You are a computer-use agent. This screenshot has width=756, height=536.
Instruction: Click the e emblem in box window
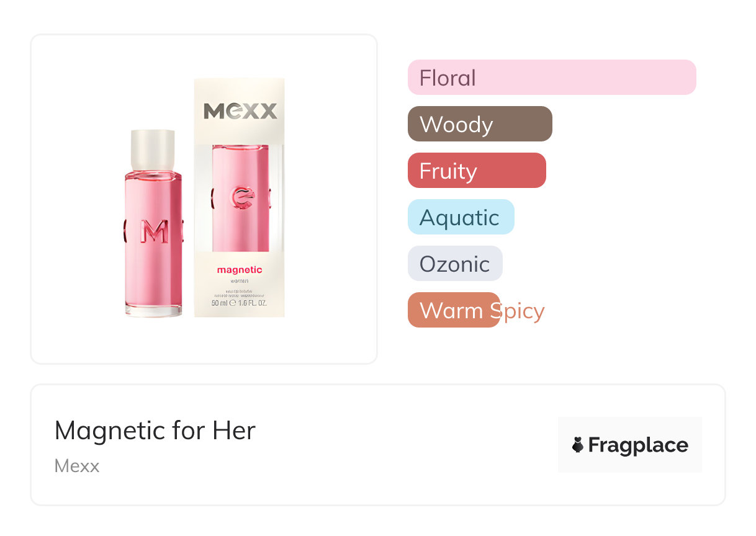pyautogui.click(x=241, y=199)
